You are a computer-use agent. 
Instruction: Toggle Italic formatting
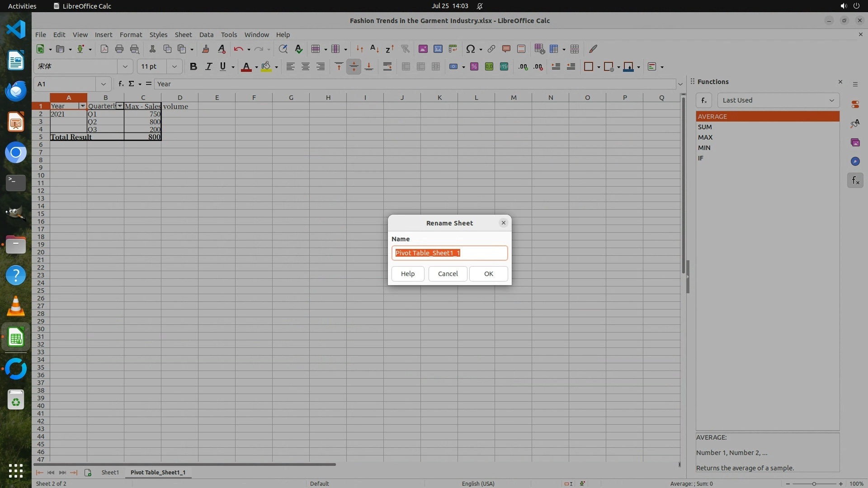click(x=208, y=67)
